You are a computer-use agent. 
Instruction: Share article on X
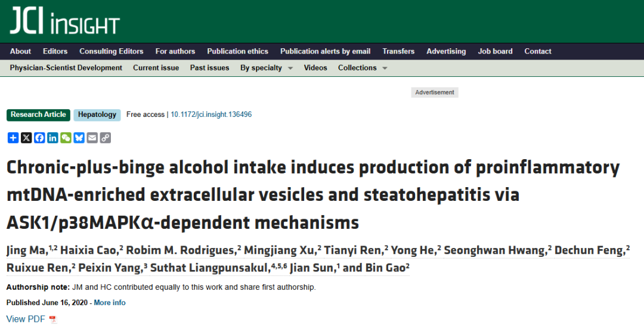pos(26,138)
